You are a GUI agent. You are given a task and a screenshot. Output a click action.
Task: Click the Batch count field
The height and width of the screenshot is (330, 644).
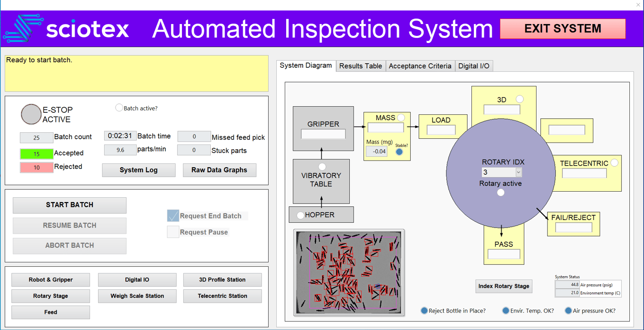[x=36, y=137]
